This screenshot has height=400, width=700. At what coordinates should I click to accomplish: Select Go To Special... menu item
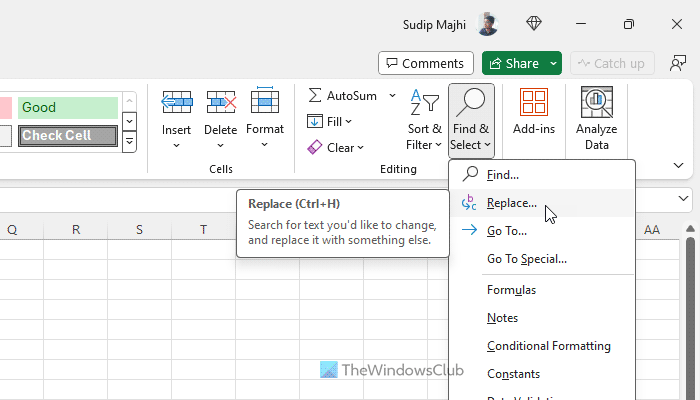pos(526,259)
